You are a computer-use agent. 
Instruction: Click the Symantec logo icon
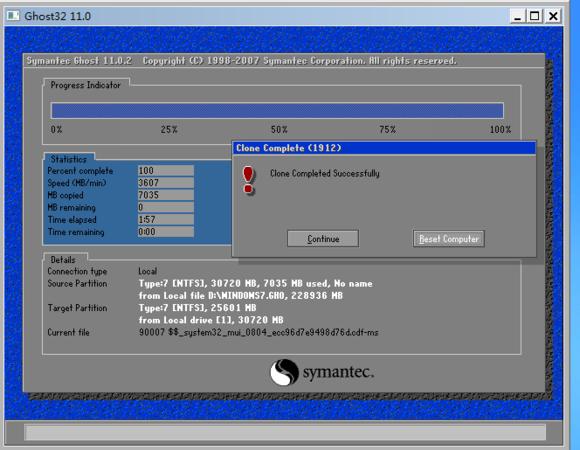284,372
